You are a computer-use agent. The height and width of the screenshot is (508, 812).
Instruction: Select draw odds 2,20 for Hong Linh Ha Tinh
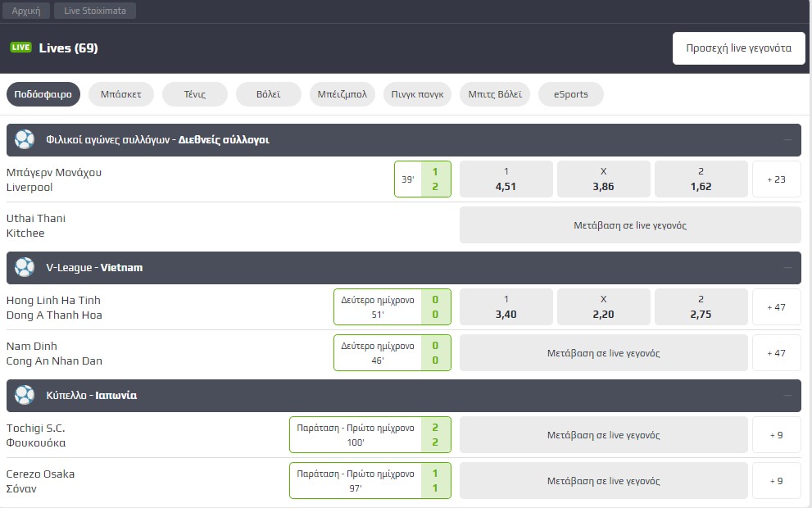603,307
